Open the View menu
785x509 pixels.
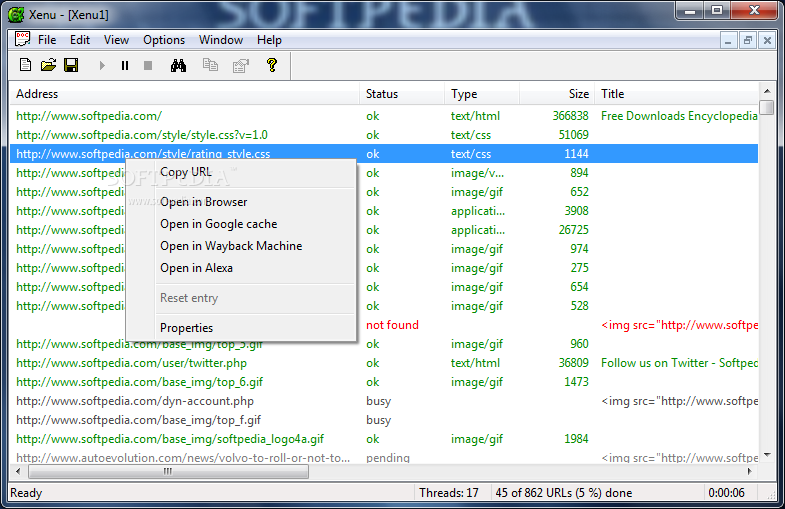[x=116, y=40]
